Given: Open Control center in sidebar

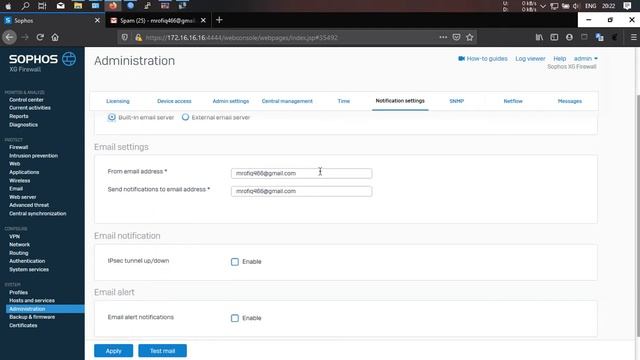Looking at the screenshot, I should 26,100.
